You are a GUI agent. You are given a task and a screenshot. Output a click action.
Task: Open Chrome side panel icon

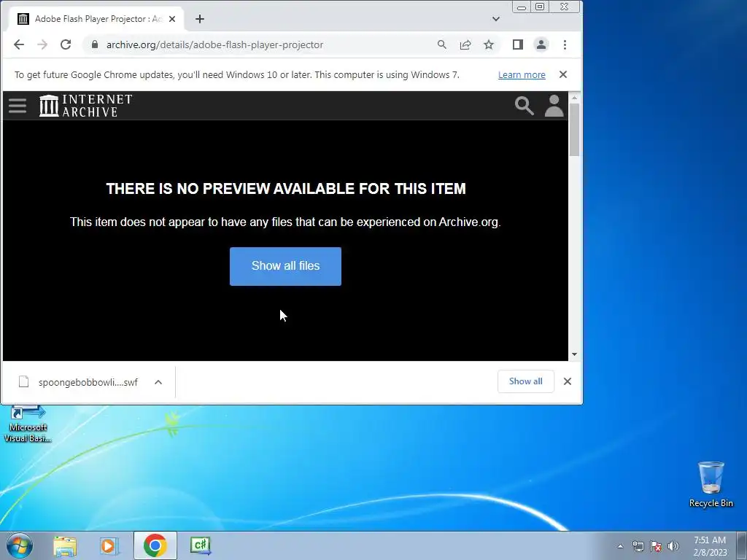518,44
